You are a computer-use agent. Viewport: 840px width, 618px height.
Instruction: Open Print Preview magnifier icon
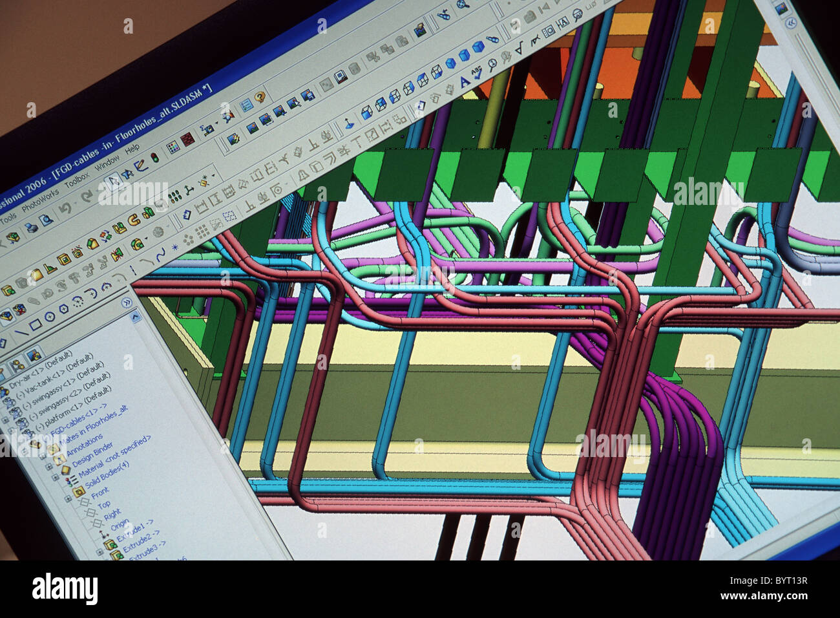pyautogui.click(x=46, y=220)
